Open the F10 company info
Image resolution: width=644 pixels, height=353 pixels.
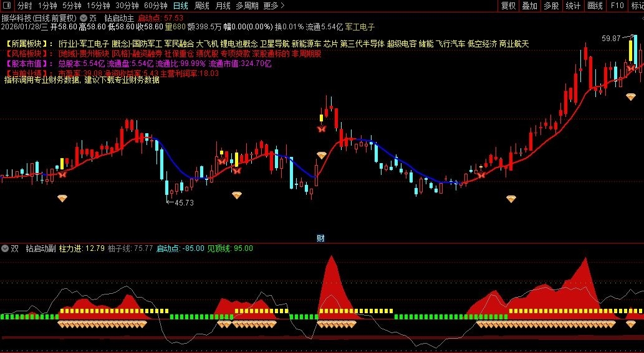point(617,6)
